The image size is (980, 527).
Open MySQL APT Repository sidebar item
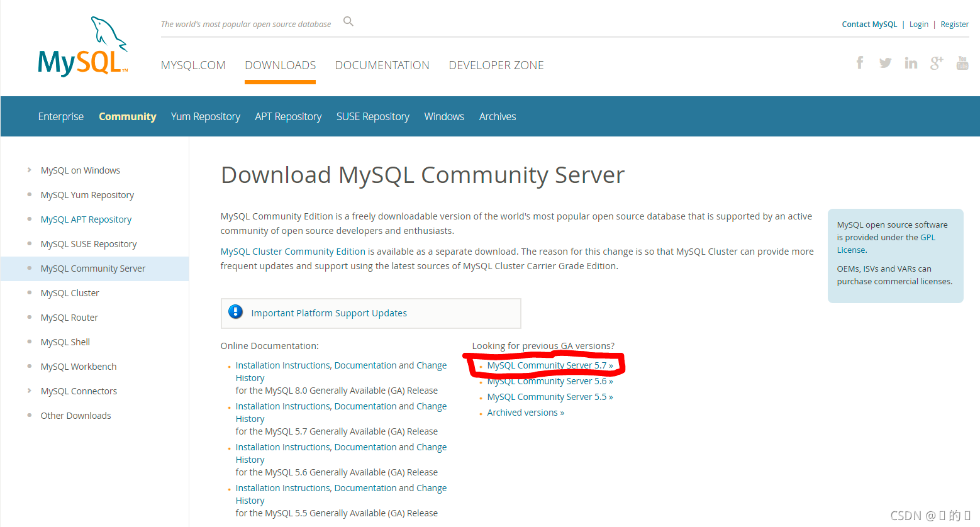(x=86, y=219)
